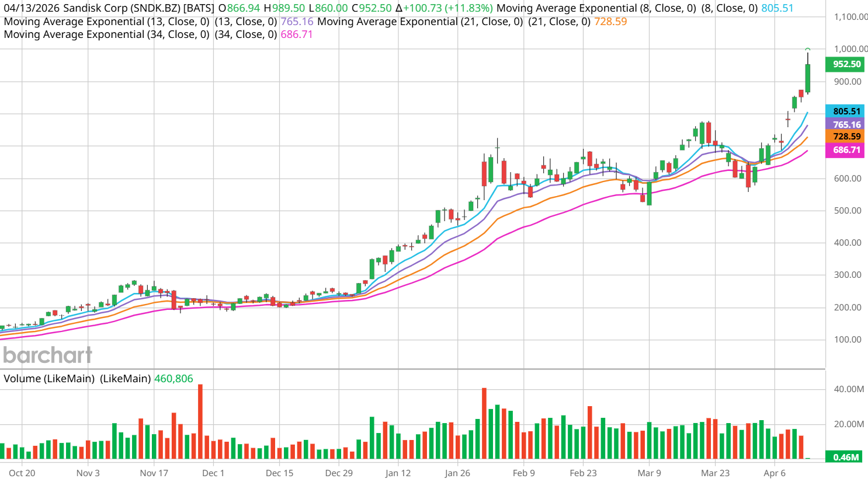Image resolution: width=868 pixels, height=482 pixels.
Task: Select the Moving Average Exponential (21, Close, 0) legend
Action: tap(420, 22)
